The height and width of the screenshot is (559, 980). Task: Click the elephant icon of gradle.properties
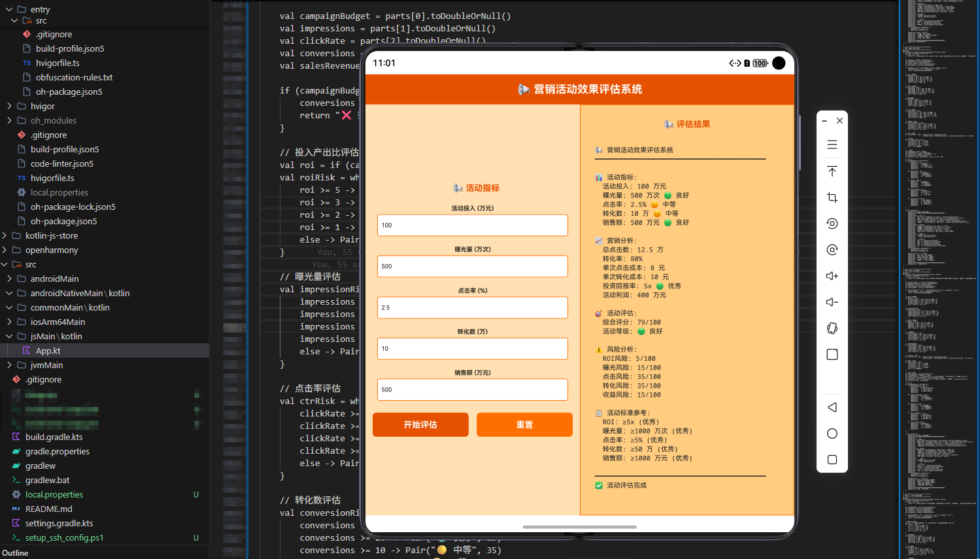16,451
